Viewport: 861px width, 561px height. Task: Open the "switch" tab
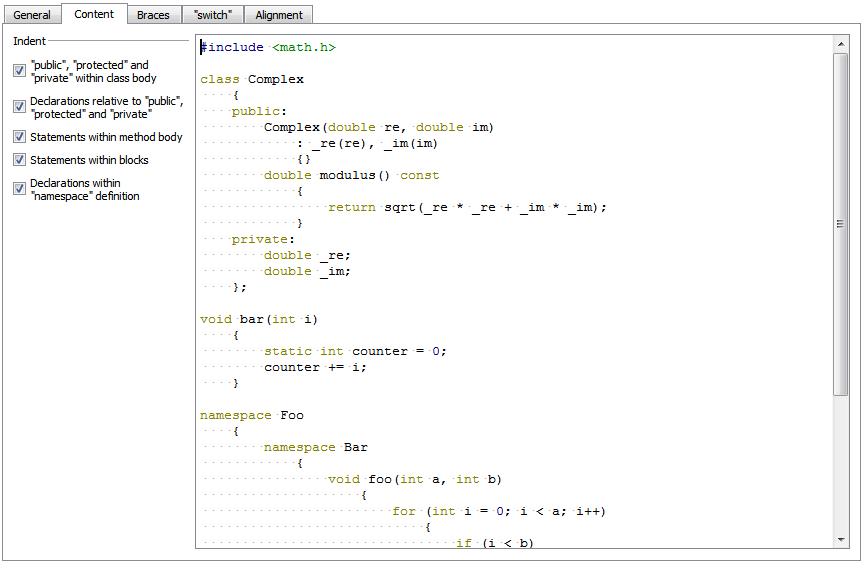point(213,15)
